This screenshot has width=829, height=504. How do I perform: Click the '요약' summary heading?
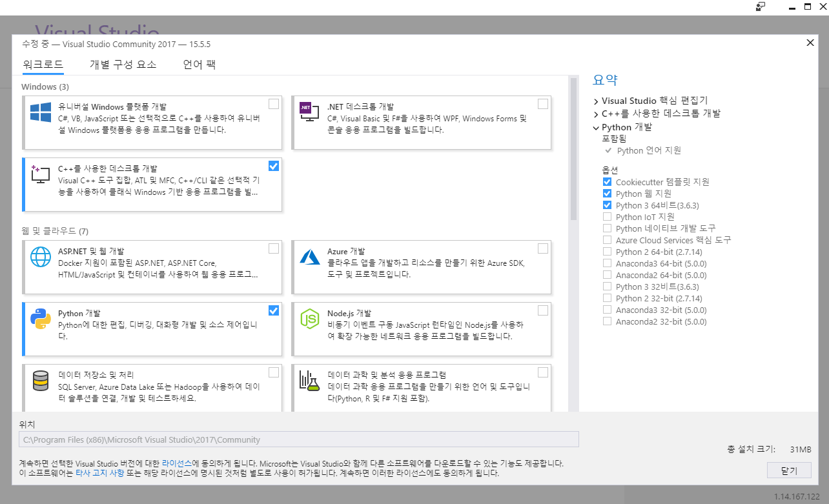[605, 80]
